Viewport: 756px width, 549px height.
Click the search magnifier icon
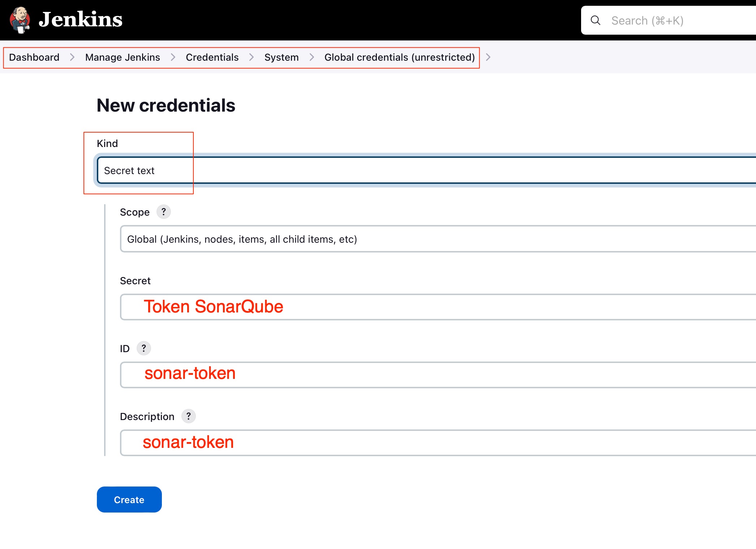point(596,21)
